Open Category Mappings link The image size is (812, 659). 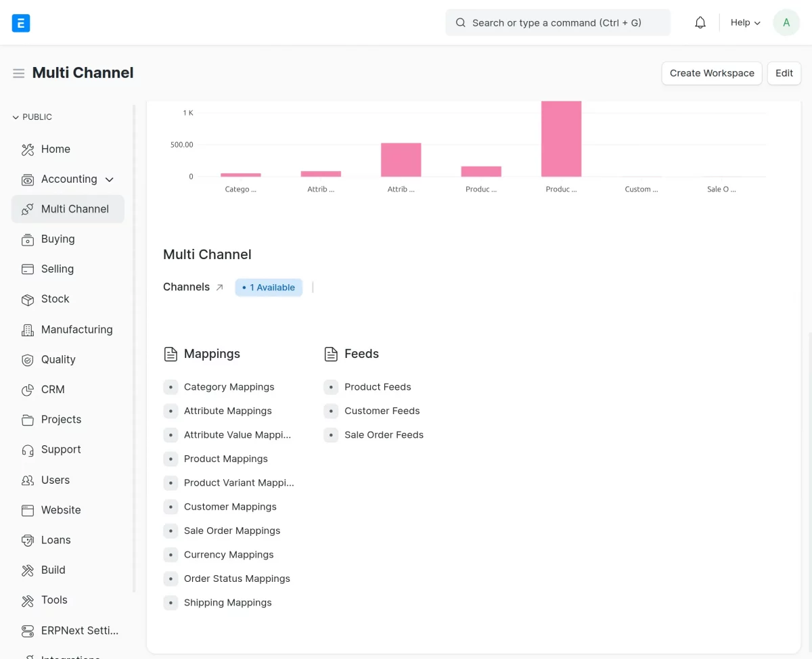click(229, 387)
